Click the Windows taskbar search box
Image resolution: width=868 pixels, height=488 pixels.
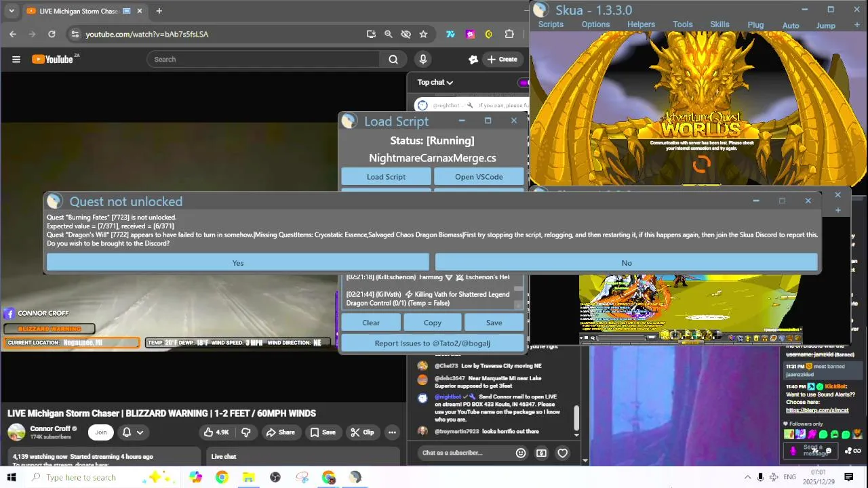(x=102, y=477)
